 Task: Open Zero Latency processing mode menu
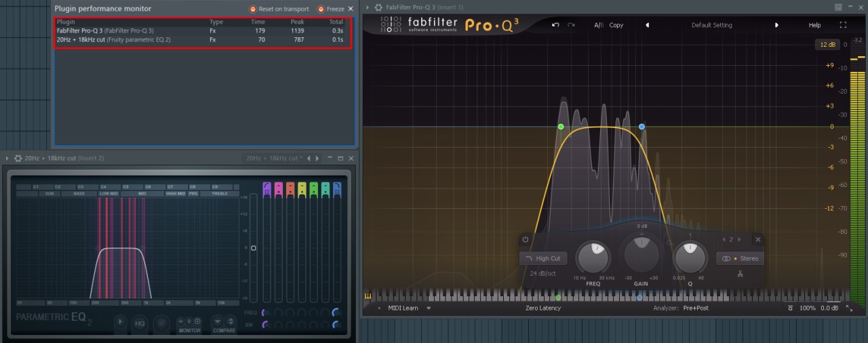point(543,308)
